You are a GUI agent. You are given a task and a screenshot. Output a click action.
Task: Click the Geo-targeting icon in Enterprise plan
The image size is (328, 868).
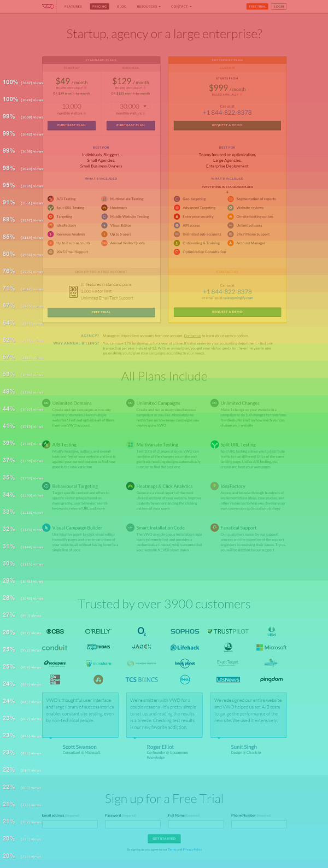[177, 199]
